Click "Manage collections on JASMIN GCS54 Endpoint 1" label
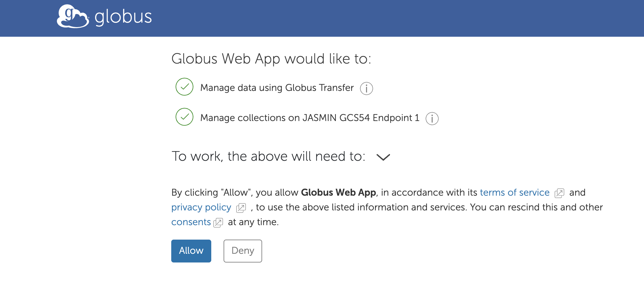Screen dimensions: 644x298 310,118
